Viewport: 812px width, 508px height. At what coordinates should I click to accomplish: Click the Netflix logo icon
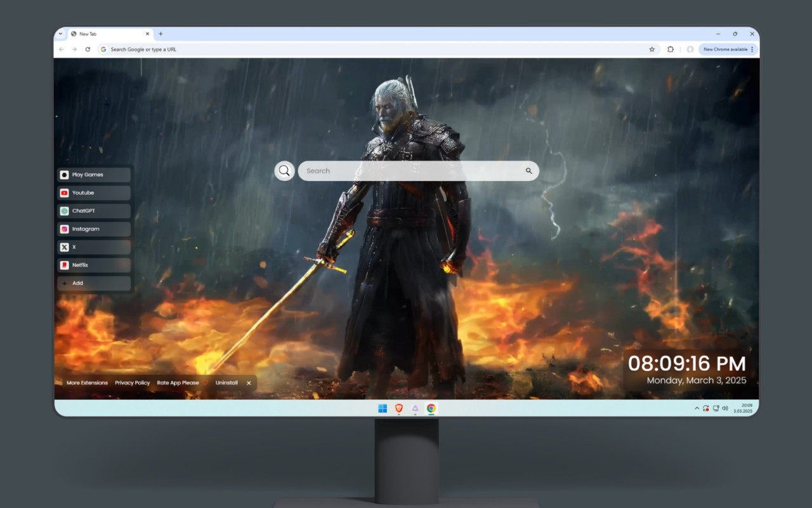click(x=64, y=265)
